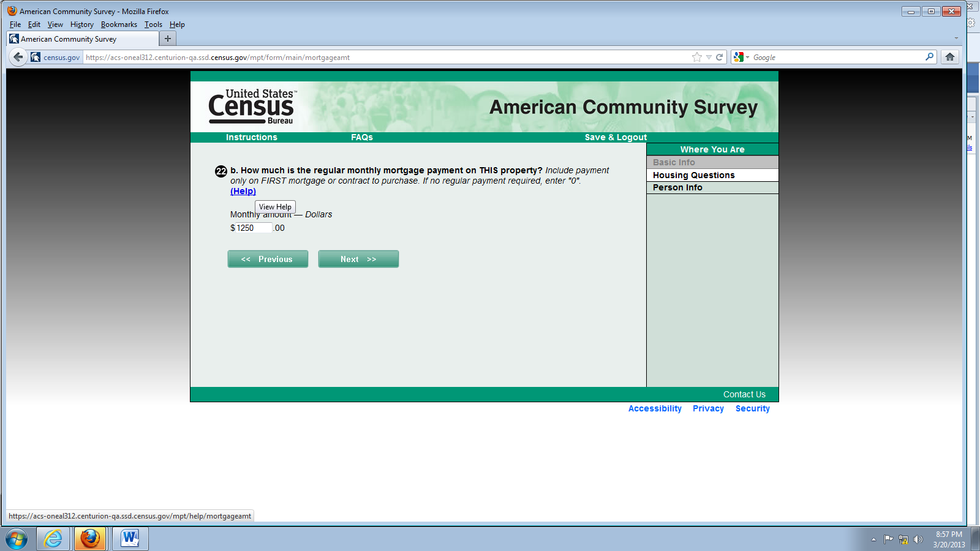This screenshot has height=551, width=980.
Task: Select Basic Info in Where You Are
Action: click(712, 162)
